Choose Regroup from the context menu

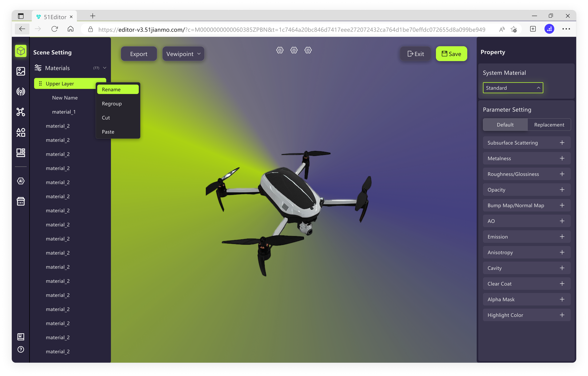112,104
